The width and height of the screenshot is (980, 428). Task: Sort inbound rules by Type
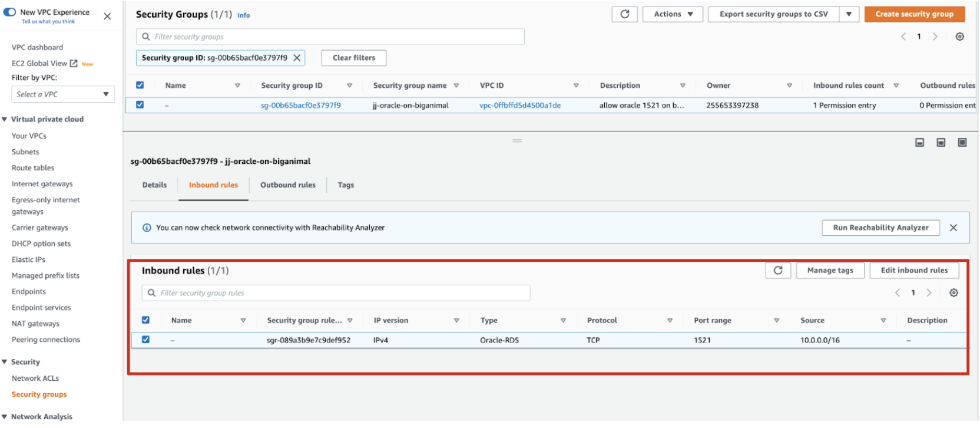tap(563, 321)
